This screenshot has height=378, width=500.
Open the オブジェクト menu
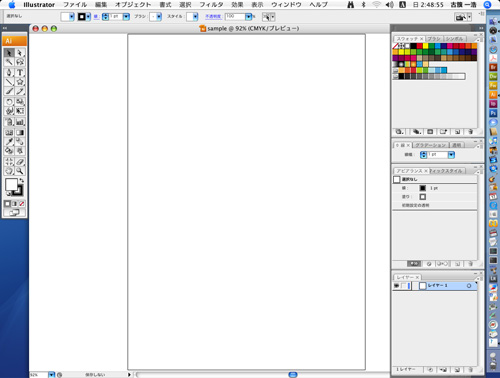(133, 5)
